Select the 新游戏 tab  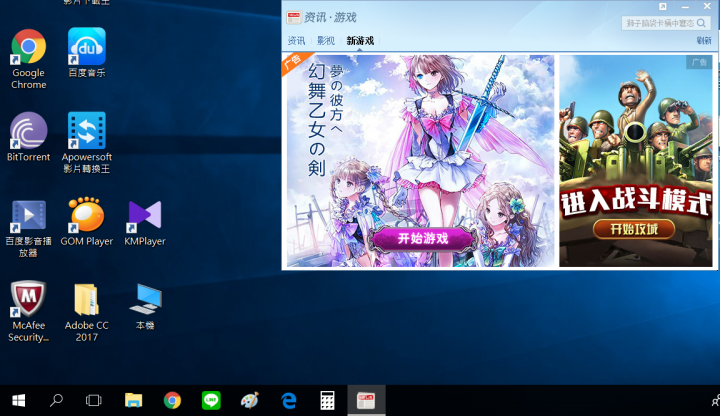tap(360, 41)
